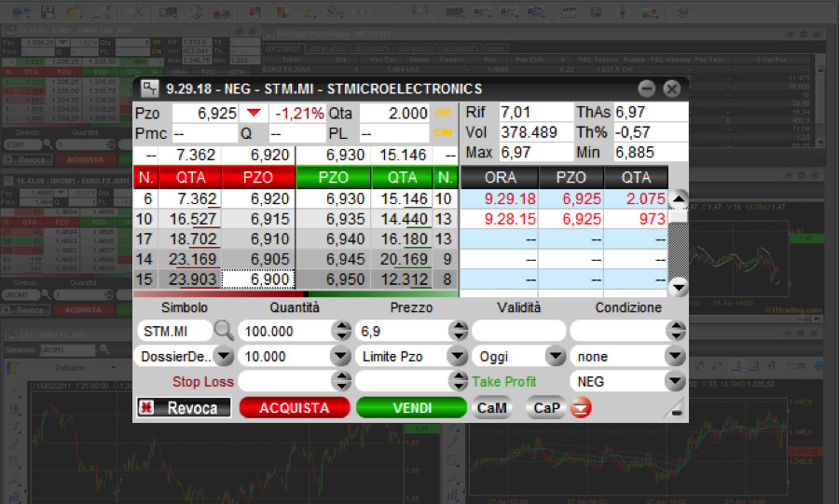Adjust the Take Profit stepper arrows
Image resolution: width=839 pixels, height=504 pixels.
click(458, 381)
